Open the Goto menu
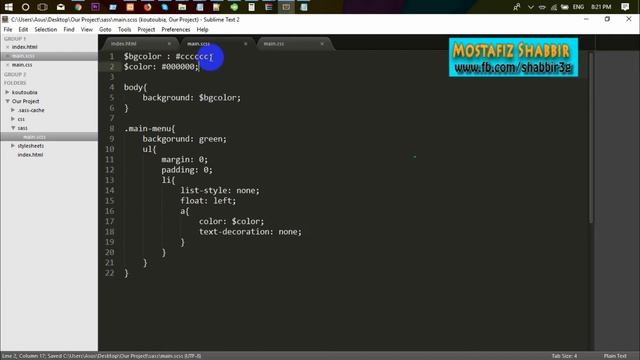 pos(105,29)
